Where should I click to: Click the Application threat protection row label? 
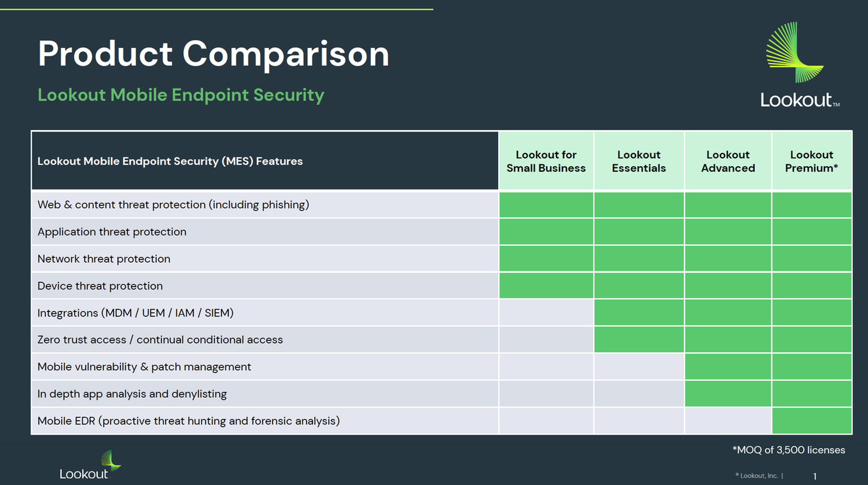pos(112,232)
